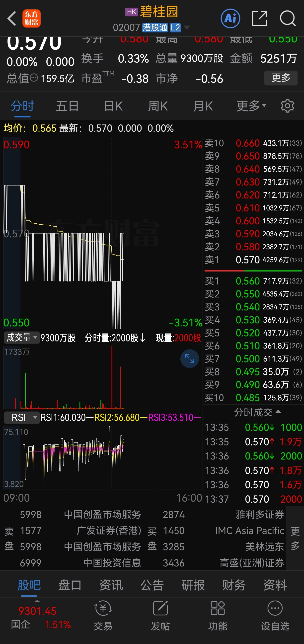Tap seller broker 广发证券(香港)
Screen dimensions: 304x644
[x=109, y=531]
